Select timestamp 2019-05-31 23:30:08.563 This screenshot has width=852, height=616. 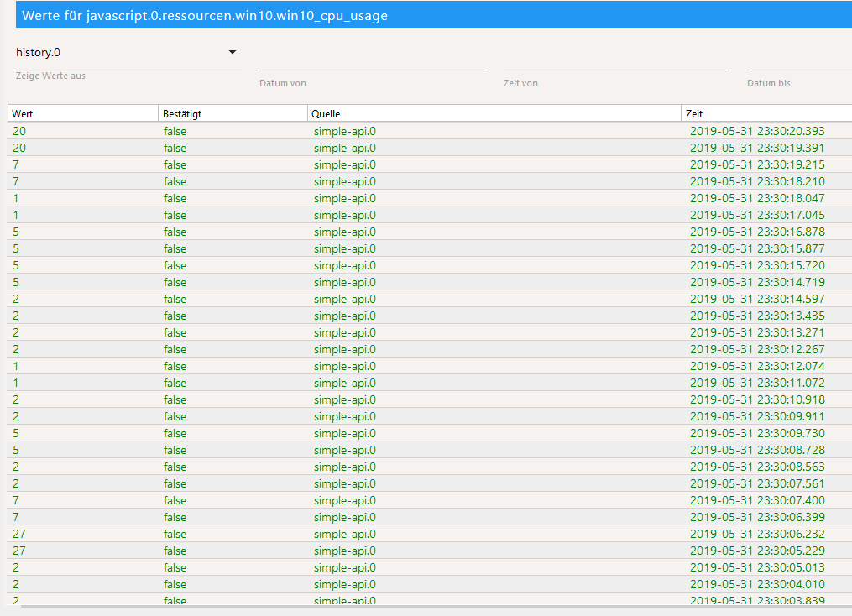pyautogui.click(x=757, y=467)
